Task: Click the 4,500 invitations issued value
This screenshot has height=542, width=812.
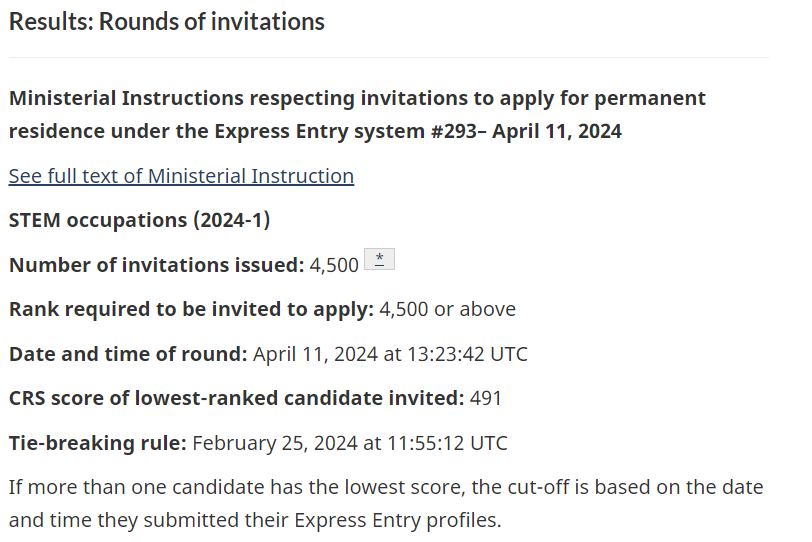Action: point(334,265)
